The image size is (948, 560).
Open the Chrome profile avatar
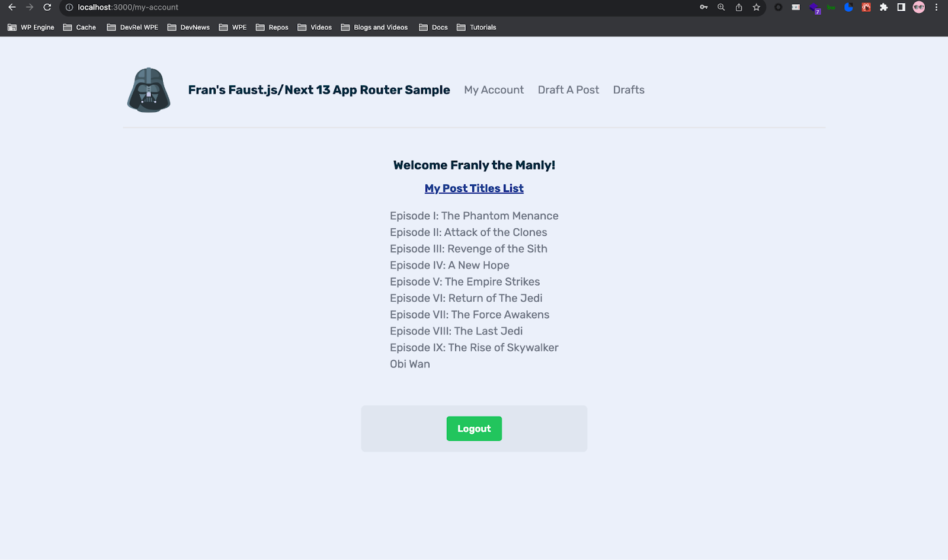[x=919, y=7]
